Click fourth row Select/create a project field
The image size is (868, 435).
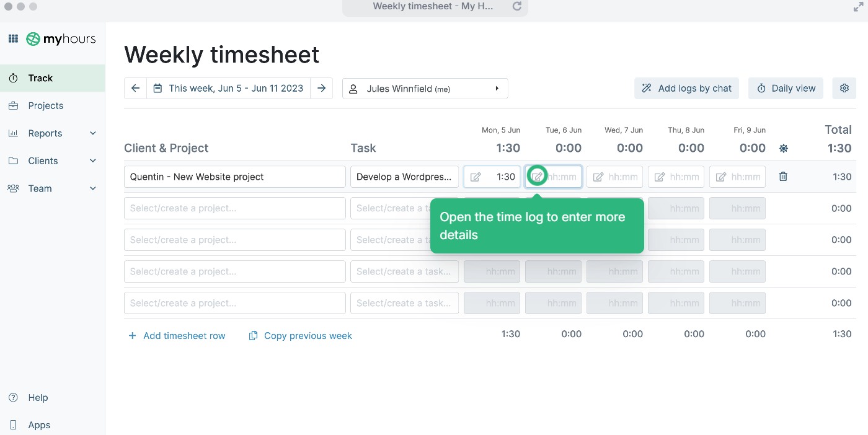click(235, 271)
